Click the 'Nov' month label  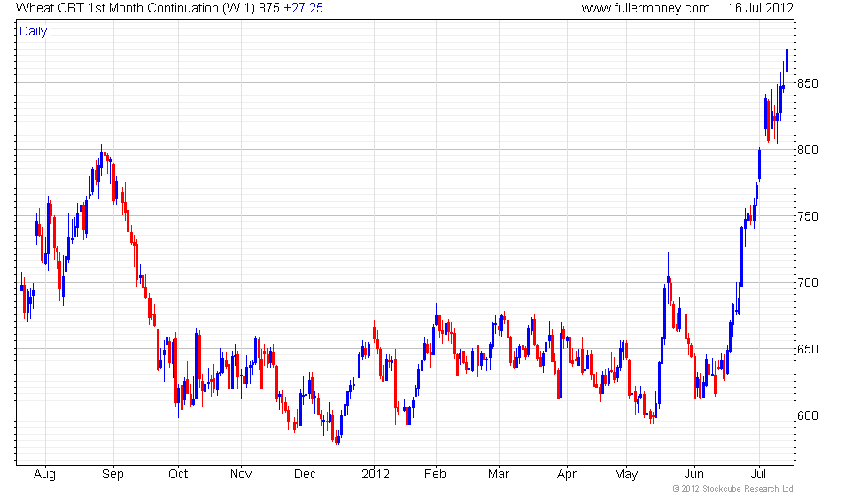coord(241,475)
